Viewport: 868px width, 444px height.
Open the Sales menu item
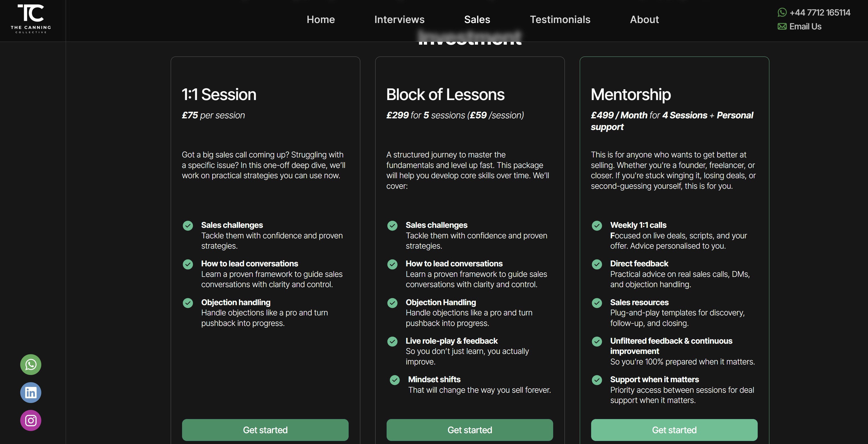click(477, 19)
